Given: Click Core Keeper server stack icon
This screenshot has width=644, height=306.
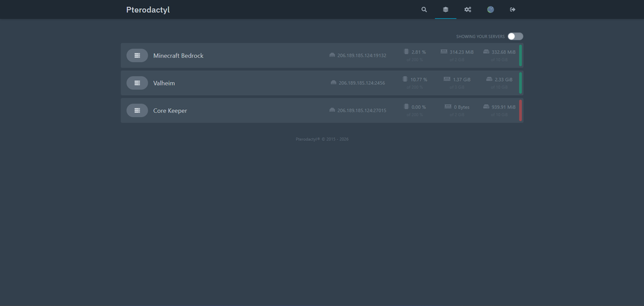Looking at the screenshot, I should point(137,111).
